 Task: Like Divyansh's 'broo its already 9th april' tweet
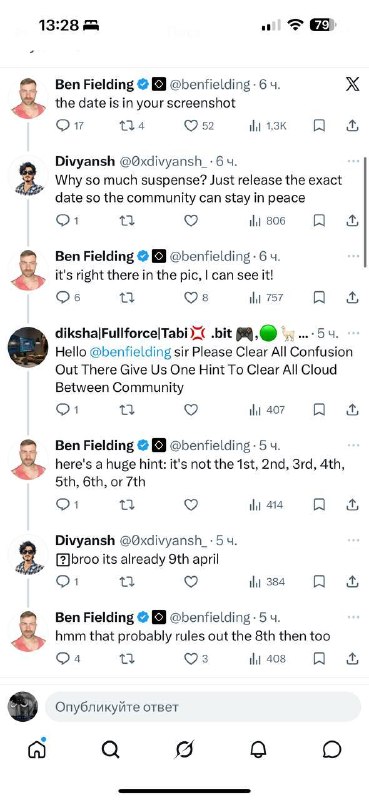coord(191,582)
